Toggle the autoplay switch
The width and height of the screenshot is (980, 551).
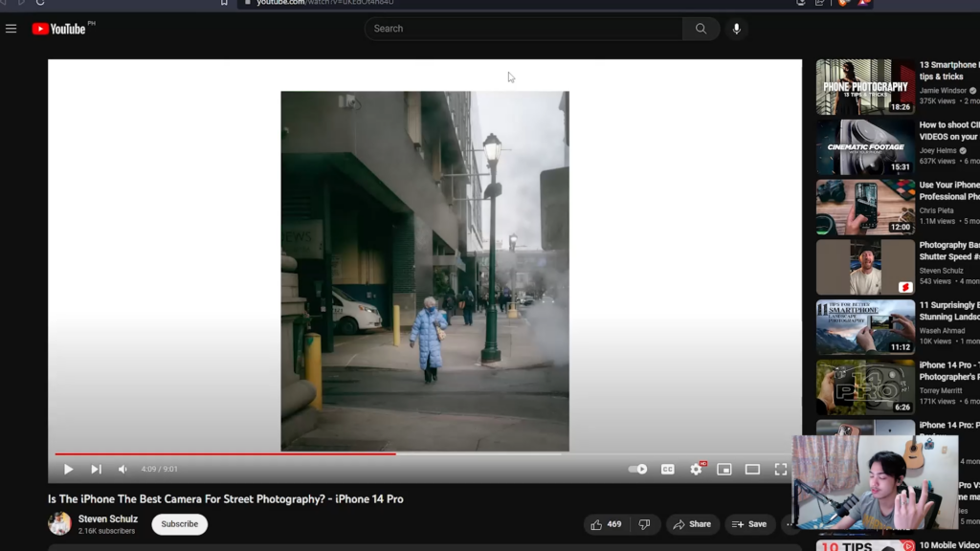click(637, 469)
